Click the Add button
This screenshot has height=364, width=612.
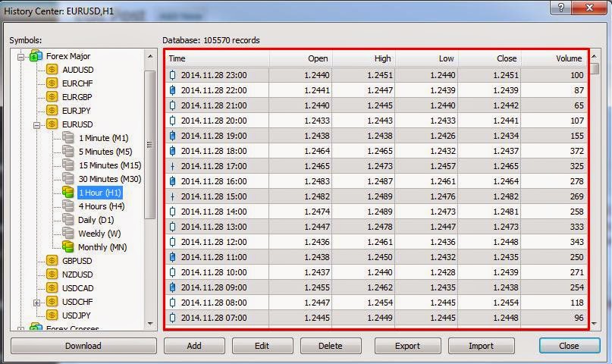click(194, 346)
